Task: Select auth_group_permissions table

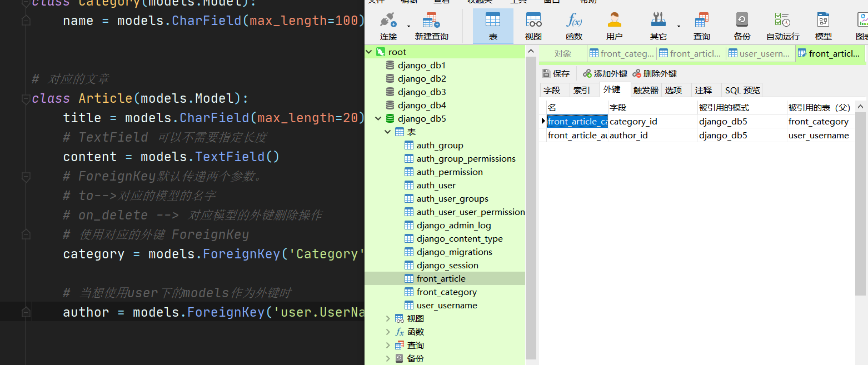Action: point(466,159)
